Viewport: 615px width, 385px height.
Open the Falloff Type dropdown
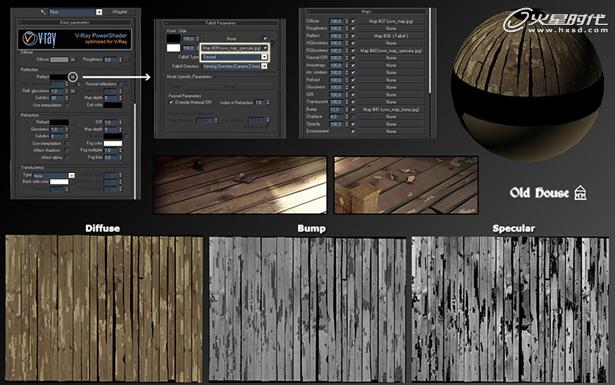click(x=235, y=57)
